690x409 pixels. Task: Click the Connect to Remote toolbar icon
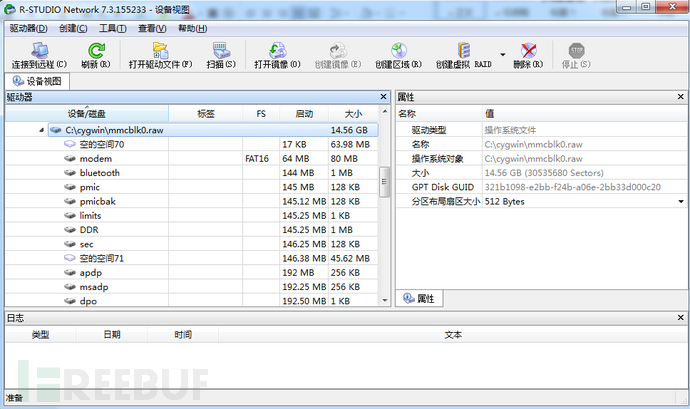[x=40, y=51]
